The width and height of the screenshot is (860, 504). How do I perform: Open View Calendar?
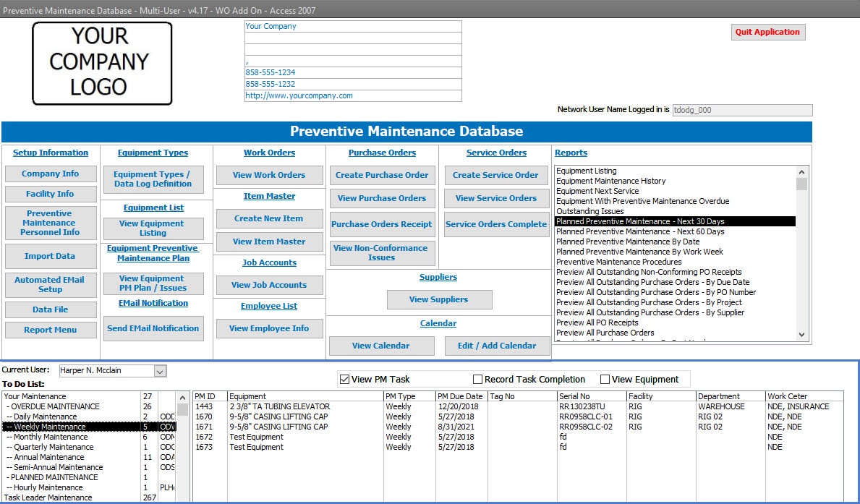381,346
